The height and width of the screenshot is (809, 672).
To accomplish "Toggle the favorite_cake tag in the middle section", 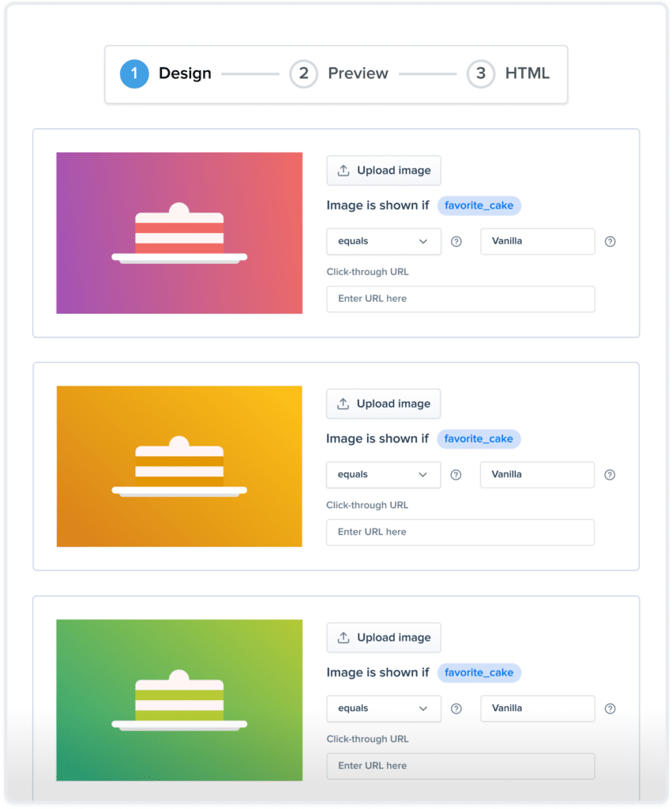I will (479, 438).
